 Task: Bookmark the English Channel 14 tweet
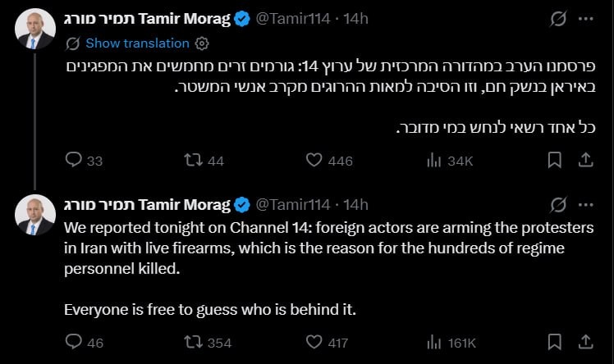pyautogui.click(x=554, y=342)
